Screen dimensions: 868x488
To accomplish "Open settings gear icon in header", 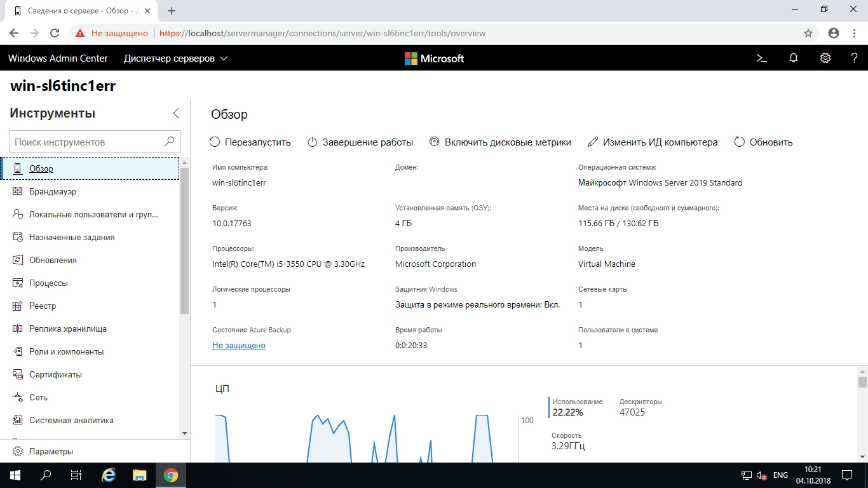I will (x=825, y=58).
